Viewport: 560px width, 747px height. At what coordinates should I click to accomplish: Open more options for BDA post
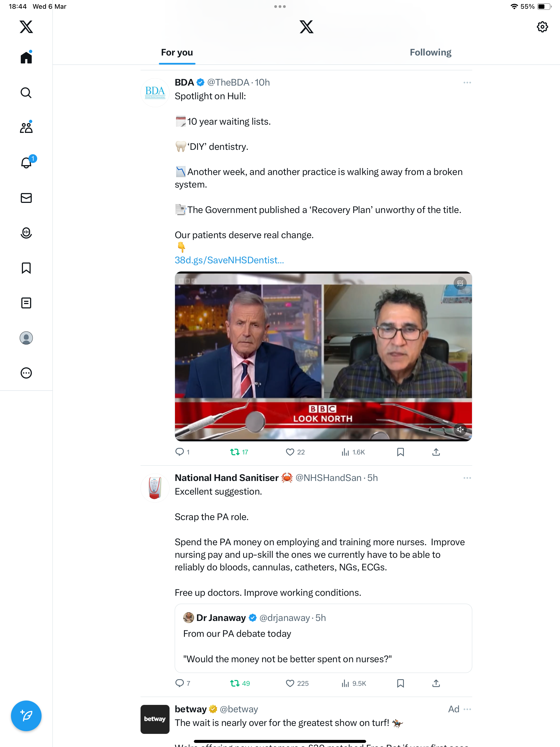pyautogui.click(x=467, y=83)
